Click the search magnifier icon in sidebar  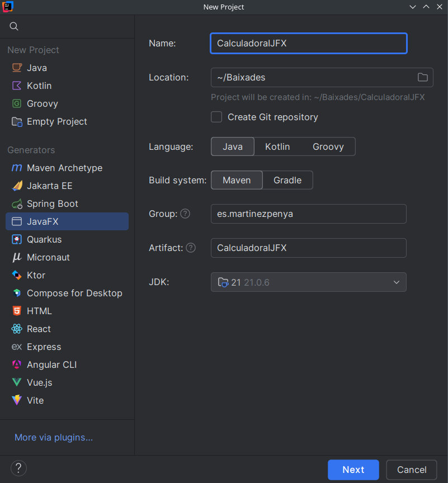click(x=15, y=27)
